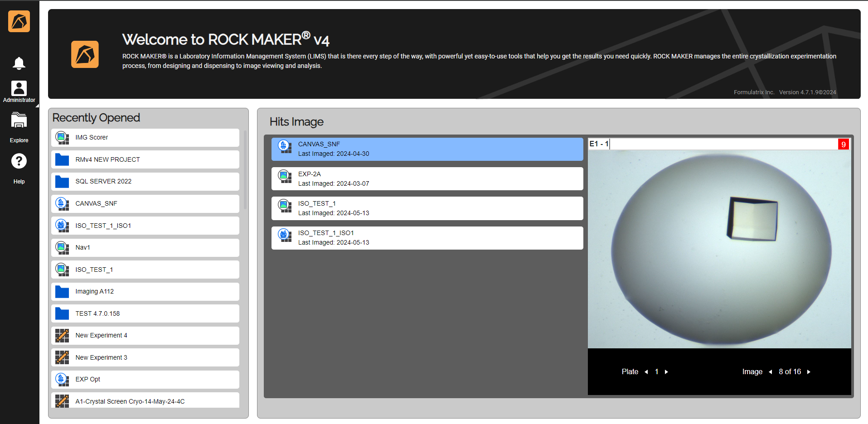Click the '8 of 16' image counter
868x424 pixels.
pyautogui.click(x=790, y=372)
